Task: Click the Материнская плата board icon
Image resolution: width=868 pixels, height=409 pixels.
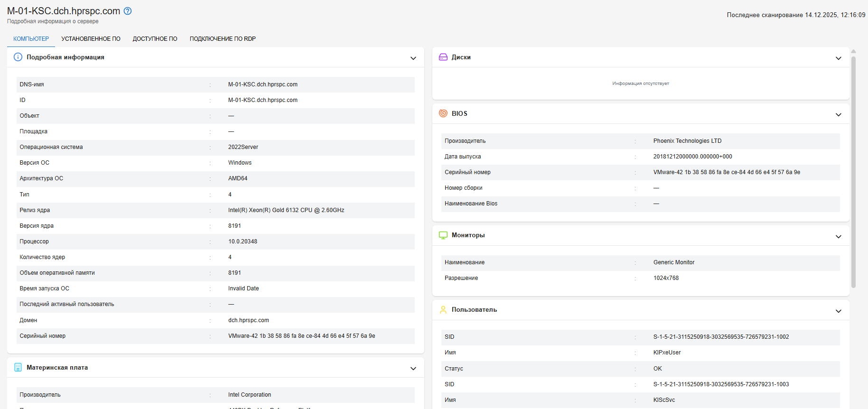Action: point(18,367)
